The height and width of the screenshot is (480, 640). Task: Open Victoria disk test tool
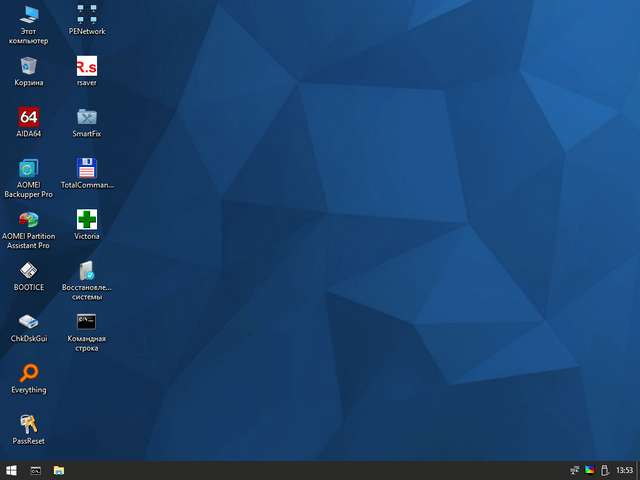(x=87, y=224)
